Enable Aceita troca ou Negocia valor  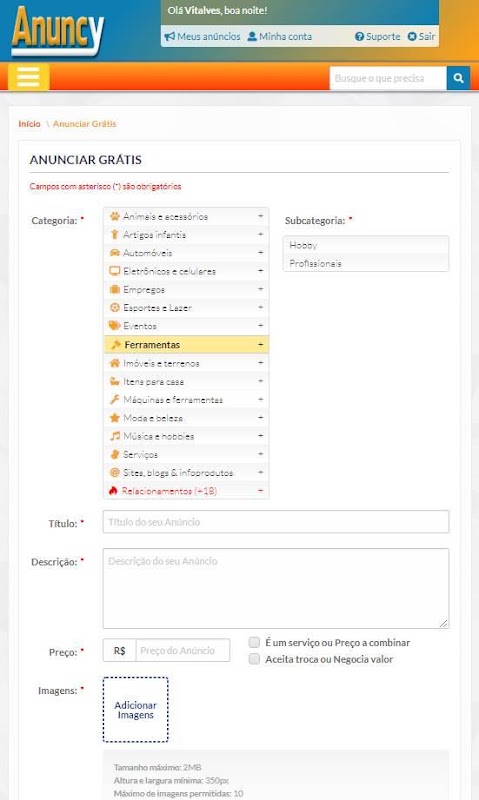click(x=254, y=659)
